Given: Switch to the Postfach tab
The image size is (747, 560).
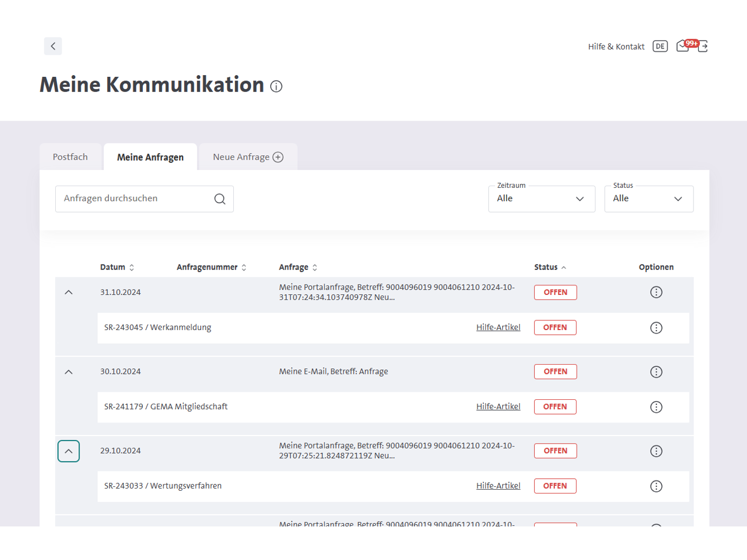Looking at the screenshot, I should click(70, 157).
